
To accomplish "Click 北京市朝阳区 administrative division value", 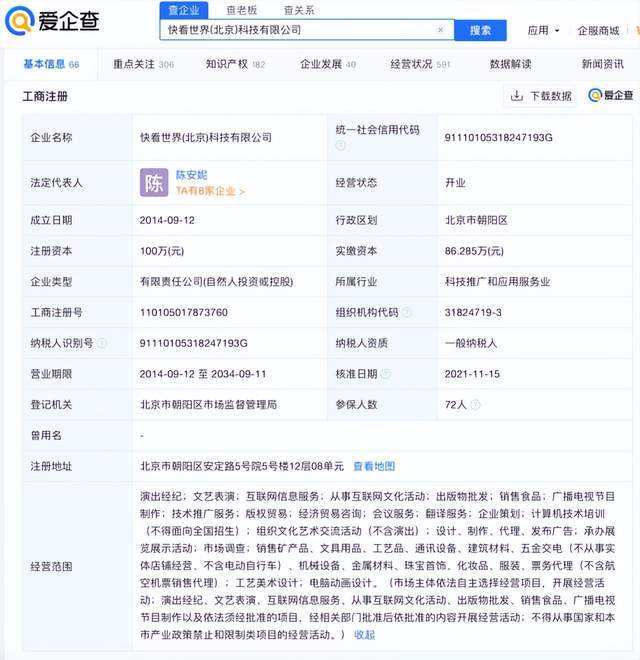I will pos(476,220).
